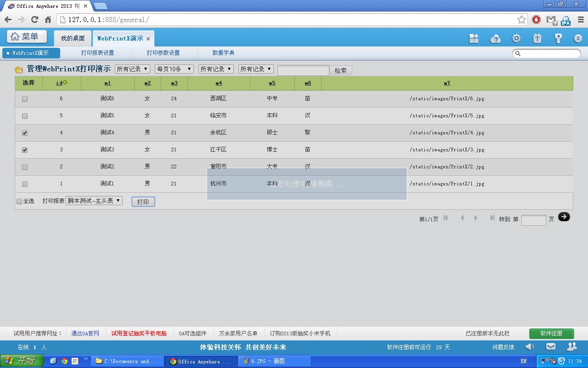Focus the header search box
The image size is (588, 368).
tap(547, 53)
